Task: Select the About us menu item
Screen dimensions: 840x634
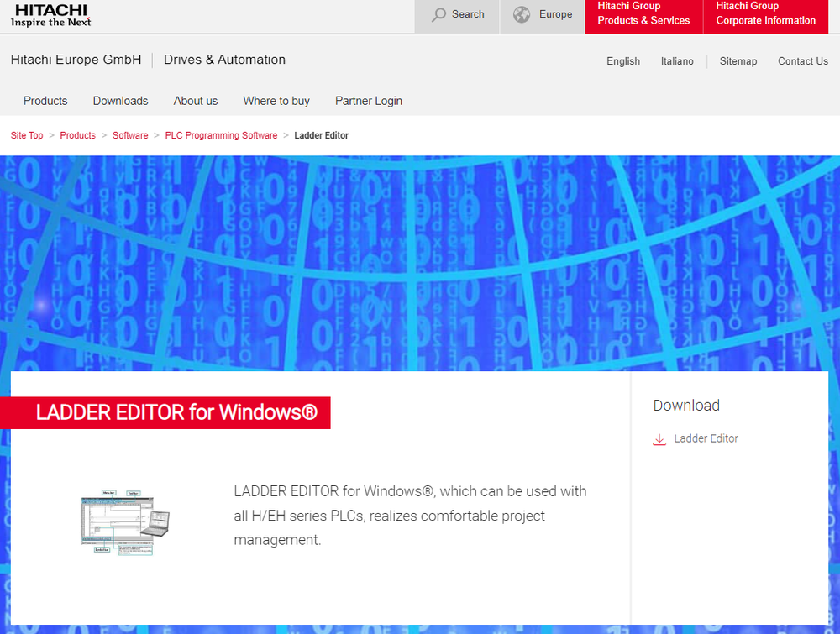Action: (195, 101)
